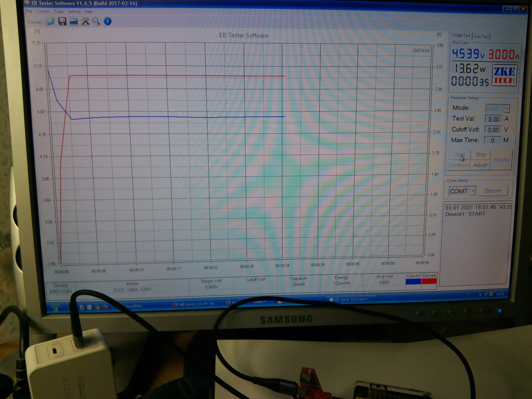Image resolution: width=532 pixels, height=399 pixels.
Task: Select the Single Test tab
Action: tap(461, 35)
